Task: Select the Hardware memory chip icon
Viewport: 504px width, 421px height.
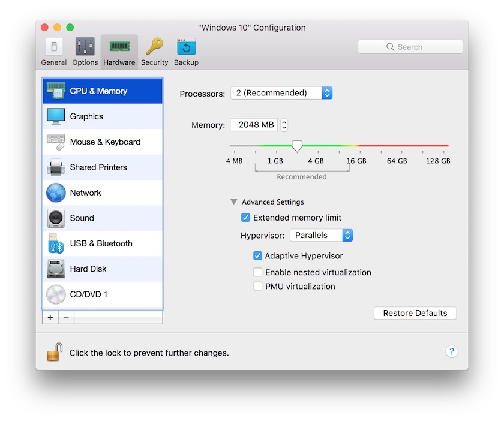Action: point(119,47)
